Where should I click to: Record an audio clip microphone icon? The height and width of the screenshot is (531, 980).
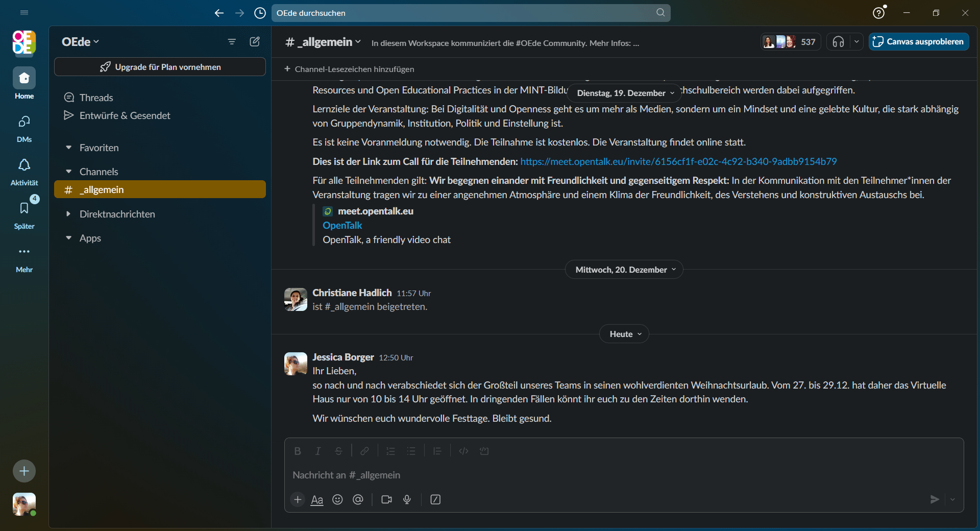[407, 499]
